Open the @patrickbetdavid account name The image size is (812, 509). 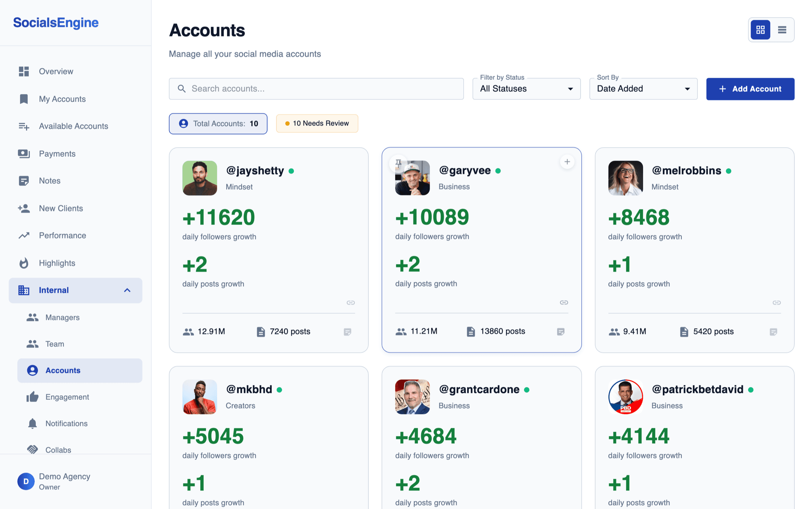(698, 389)
